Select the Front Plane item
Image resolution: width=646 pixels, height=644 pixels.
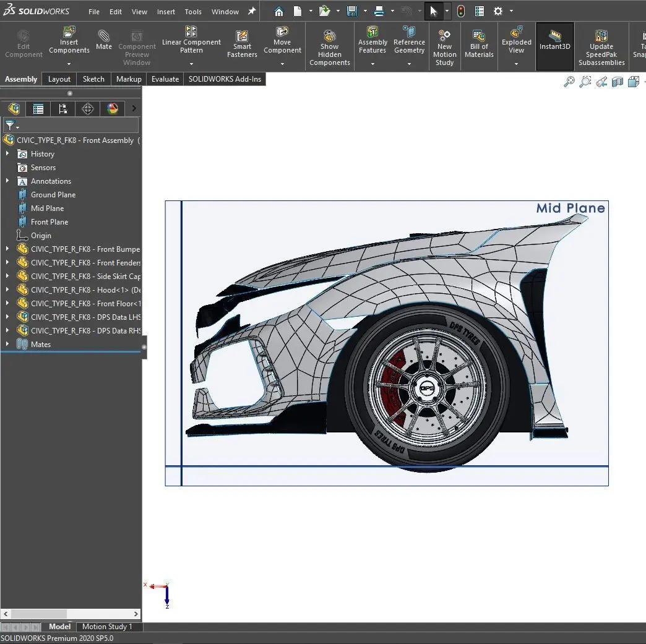point(49,221)
